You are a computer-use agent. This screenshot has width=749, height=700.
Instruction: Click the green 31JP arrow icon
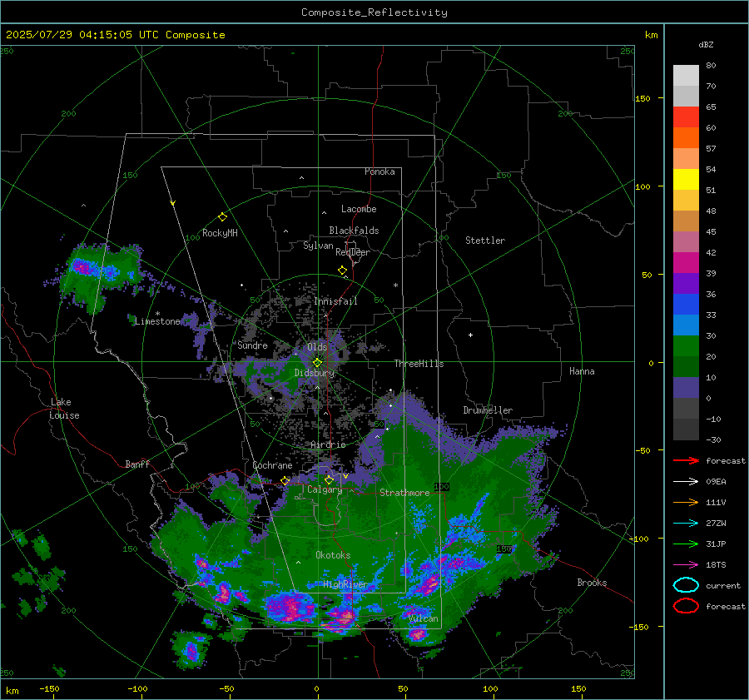point(686,544)
